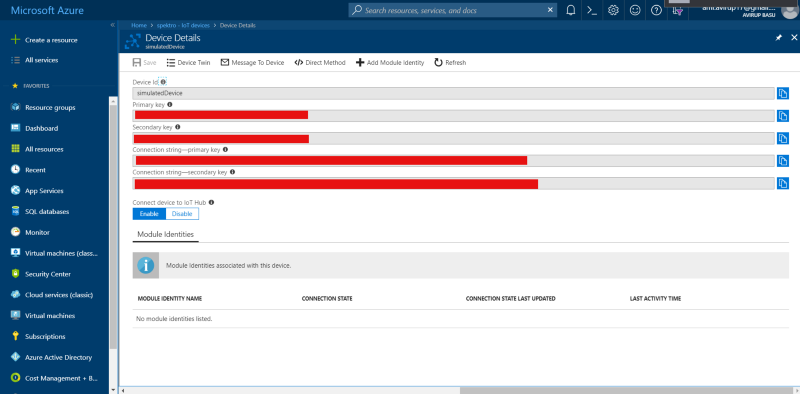
Task: Click the info icon beside Primary key
Action: point(169,104)
